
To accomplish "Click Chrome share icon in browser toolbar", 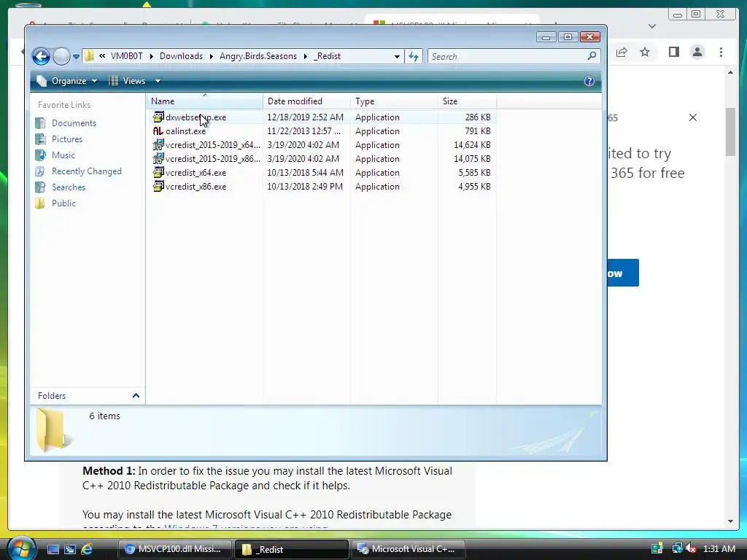I will pyautogui.click(x=622, y=52).
